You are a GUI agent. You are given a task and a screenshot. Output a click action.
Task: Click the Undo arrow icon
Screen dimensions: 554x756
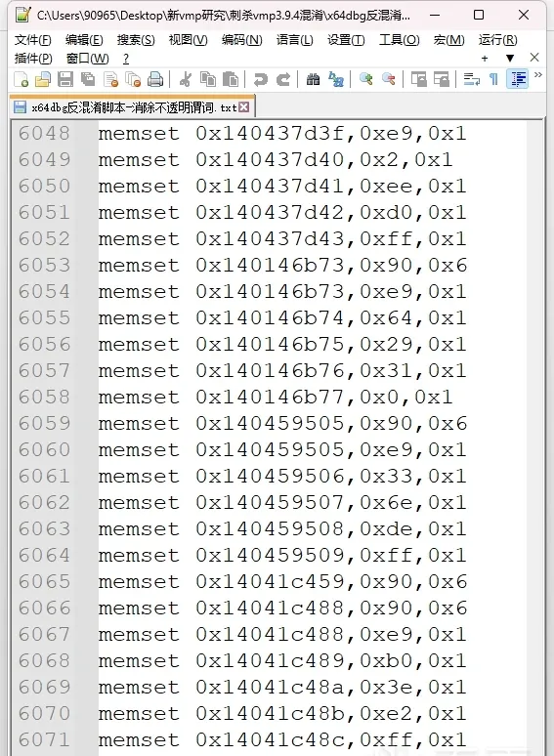pos(260,79)
